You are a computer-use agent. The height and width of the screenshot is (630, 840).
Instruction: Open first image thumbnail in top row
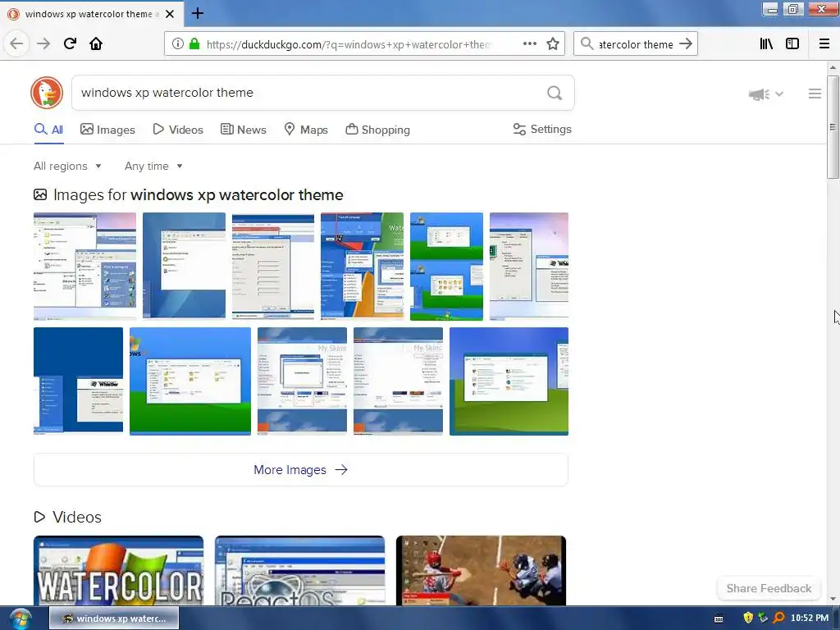pyautogui.click(x=84, y=267)
